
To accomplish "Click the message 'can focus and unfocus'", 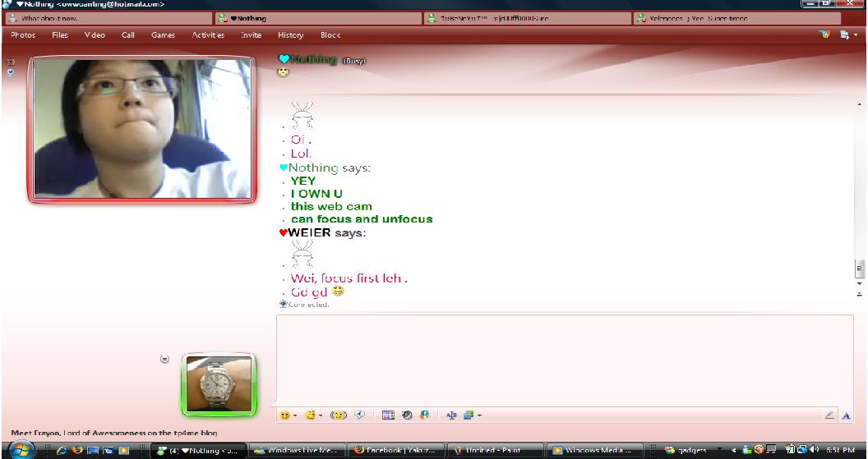I will (x=362, y=219).
